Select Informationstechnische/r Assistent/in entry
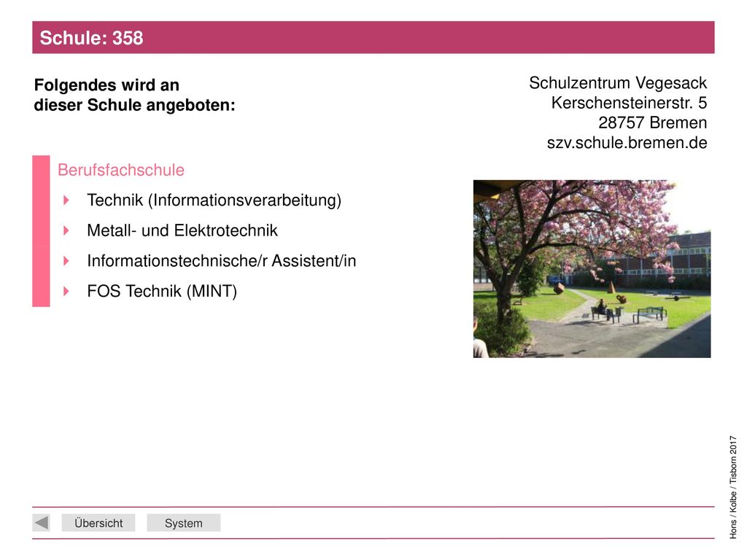The height and width of the screenshot is (560, 747). click(222, 261)
